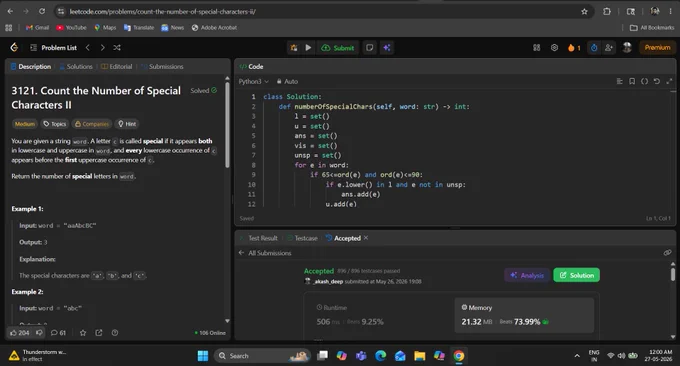
Task: Open the Editorial tab
Action: 117,67
